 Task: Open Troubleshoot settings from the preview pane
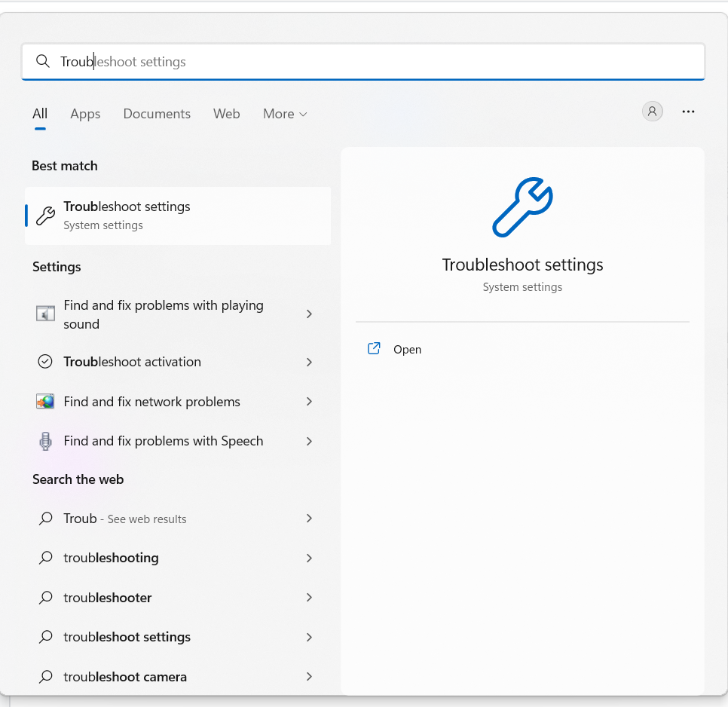point(407,350)
